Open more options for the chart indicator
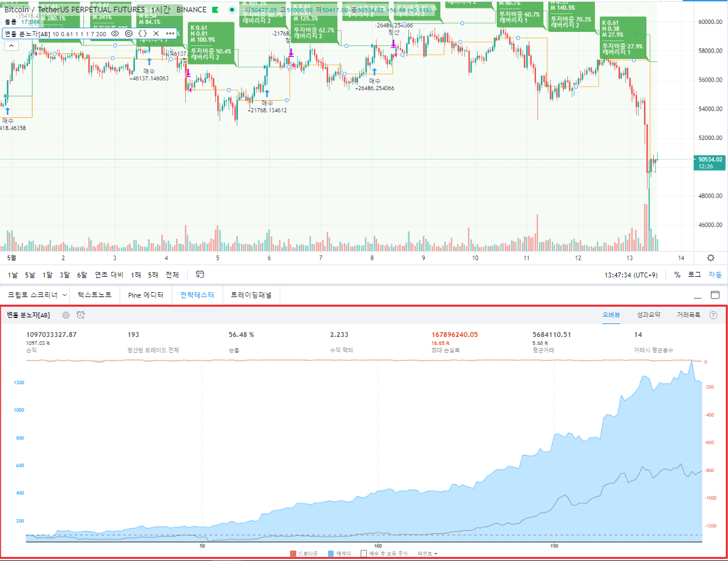Image resolution: width=728 pixels, height=561 pixels. [171, 33]
